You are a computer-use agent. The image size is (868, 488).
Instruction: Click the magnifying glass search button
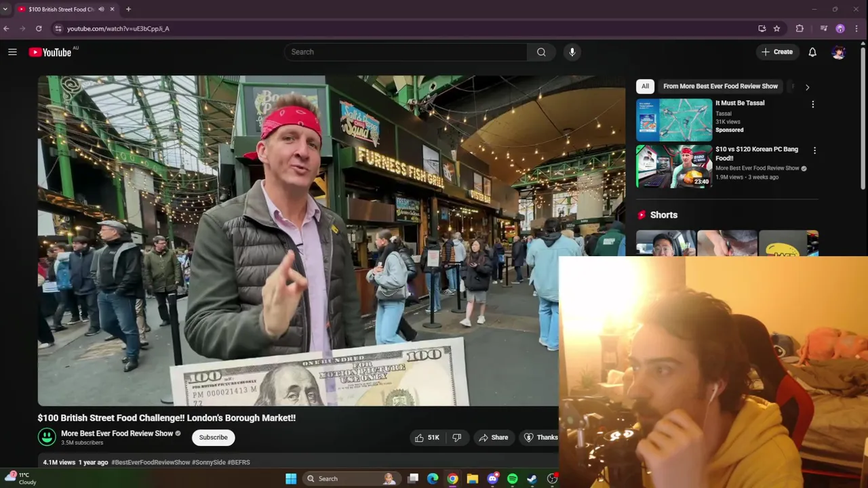[541, 52]
